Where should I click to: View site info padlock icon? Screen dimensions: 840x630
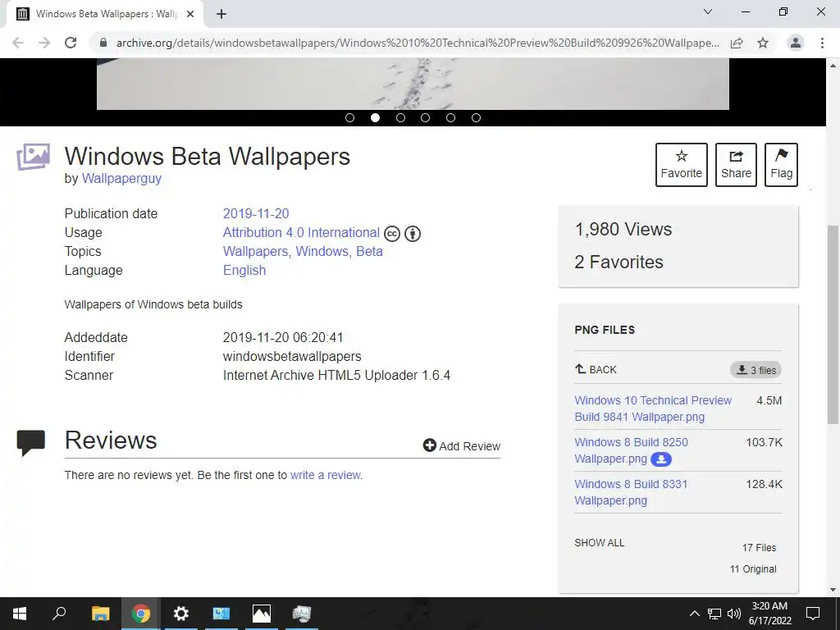[x=103, y=43]
